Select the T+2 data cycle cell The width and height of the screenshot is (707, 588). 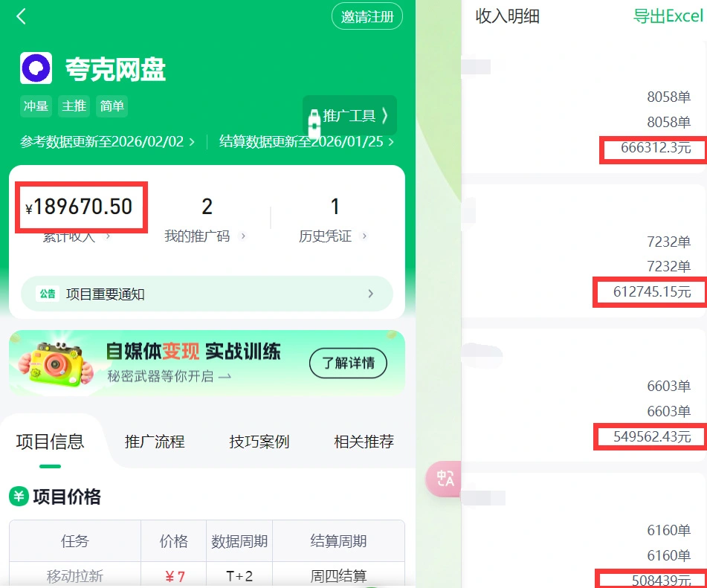(x=239, y=575)
